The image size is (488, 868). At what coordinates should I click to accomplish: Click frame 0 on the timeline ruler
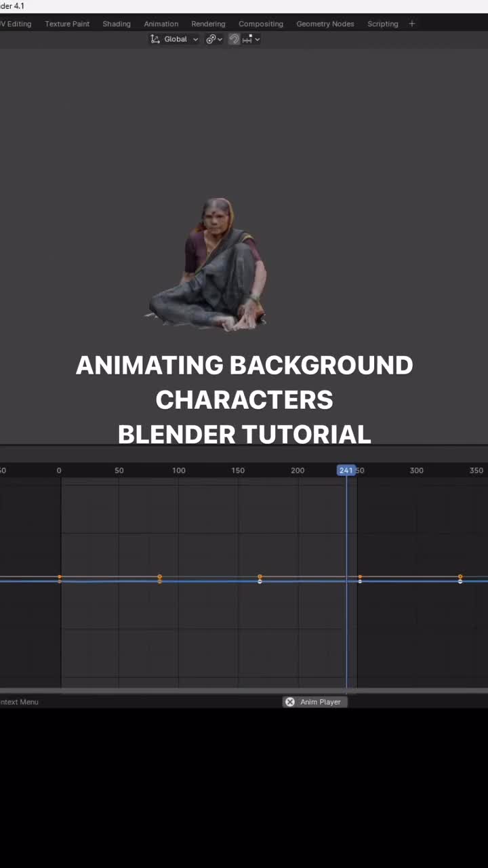click(59, 470)
